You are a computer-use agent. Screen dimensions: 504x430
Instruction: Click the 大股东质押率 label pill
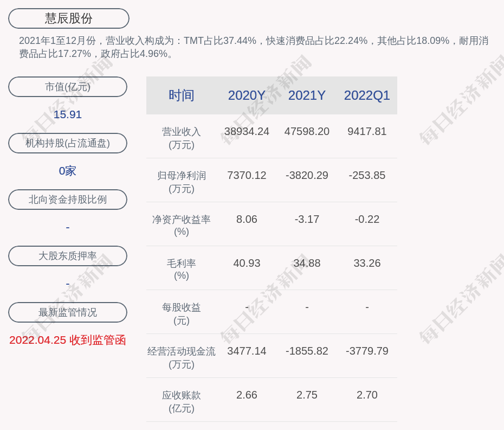click(68, 256)
